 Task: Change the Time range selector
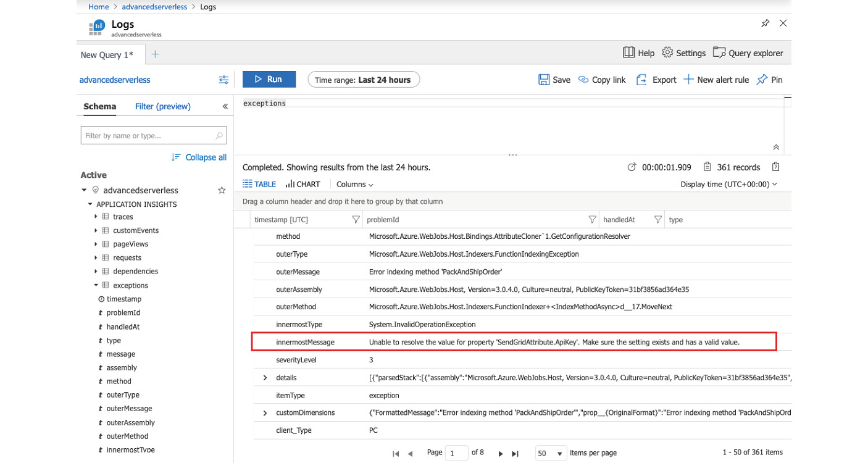coord(364,80)
